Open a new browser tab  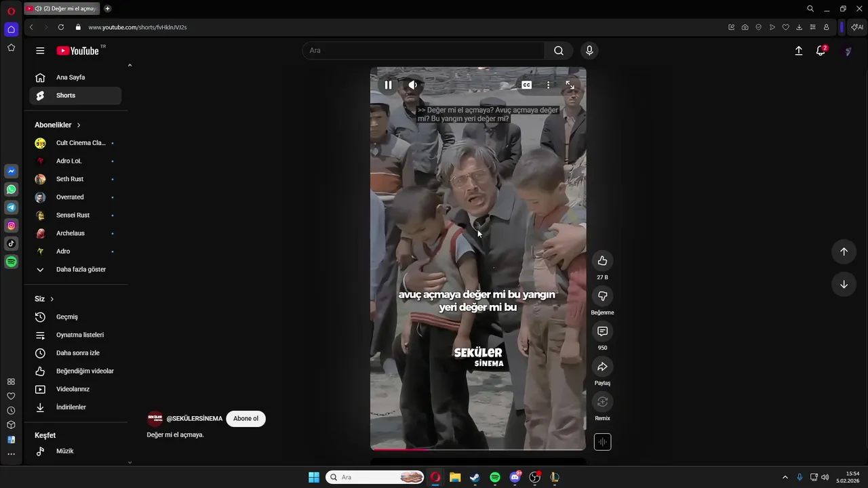tap(107, 9)
